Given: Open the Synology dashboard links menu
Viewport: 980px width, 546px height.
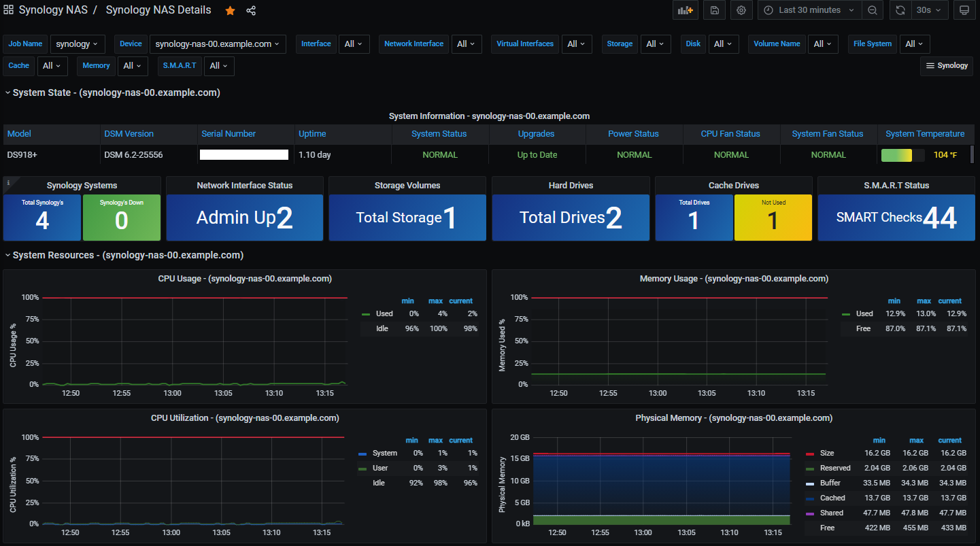Looking at the screenshot, I should coord(947,66).
